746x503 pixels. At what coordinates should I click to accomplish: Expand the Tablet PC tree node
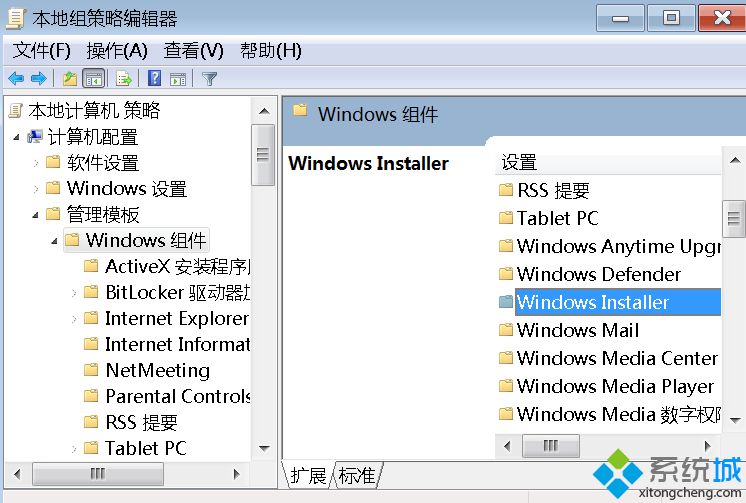click(x=74, y=448)
